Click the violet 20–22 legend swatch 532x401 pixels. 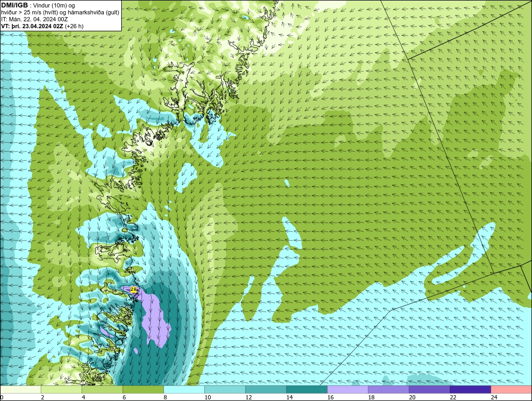coord(429,389)
